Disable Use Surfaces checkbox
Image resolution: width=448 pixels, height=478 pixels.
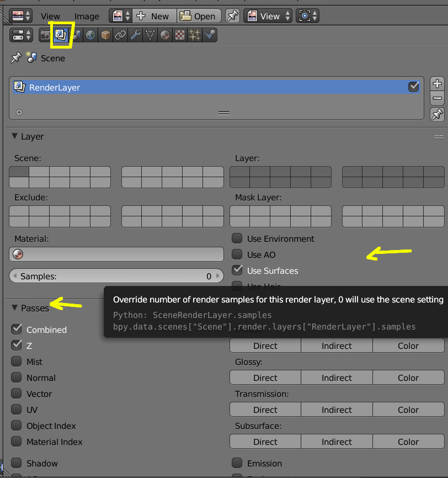[237, 270]
